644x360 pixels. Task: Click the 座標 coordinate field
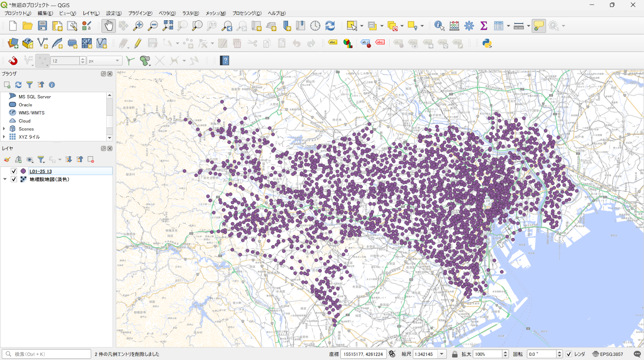coord(363,354)
